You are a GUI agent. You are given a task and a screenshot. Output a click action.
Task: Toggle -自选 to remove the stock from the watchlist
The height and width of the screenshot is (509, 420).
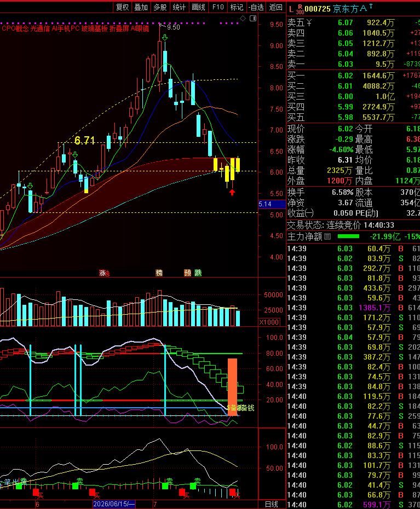(x=256, y=7)
